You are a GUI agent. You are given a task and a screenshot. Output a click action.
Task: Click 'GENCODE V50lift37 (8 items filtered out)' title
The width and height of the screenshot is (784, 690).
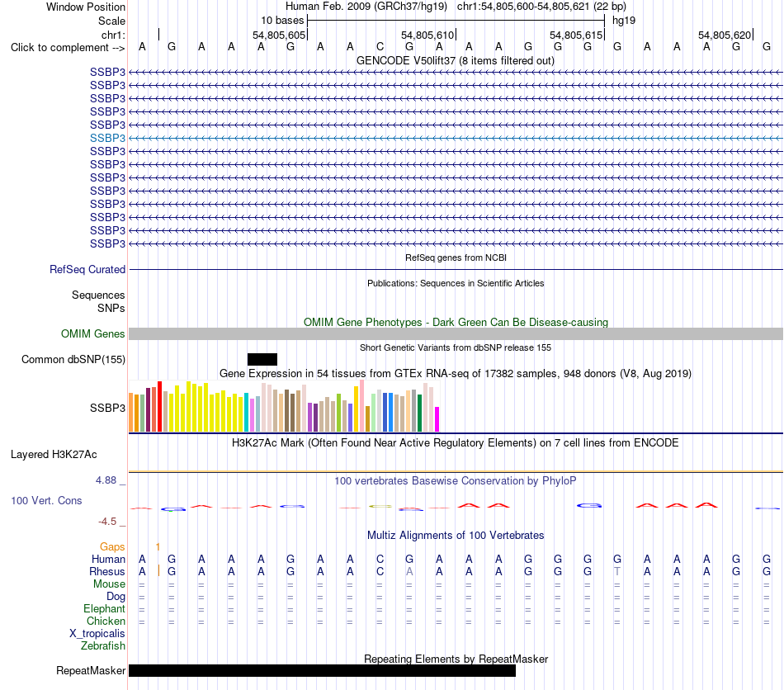(x=456, y=61)
